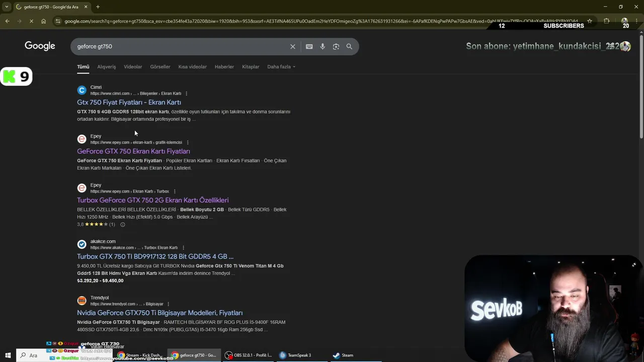Go to the Google logo homepage
Image resolution: width=644 pixels, height=362 pixels.
(40, 46)
